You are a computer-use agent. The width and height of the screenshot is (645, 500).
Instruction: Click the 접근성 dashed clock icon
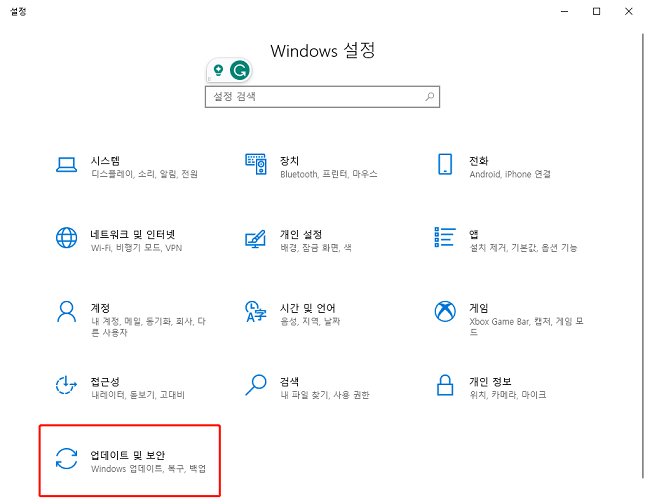(x=66, y=385)
